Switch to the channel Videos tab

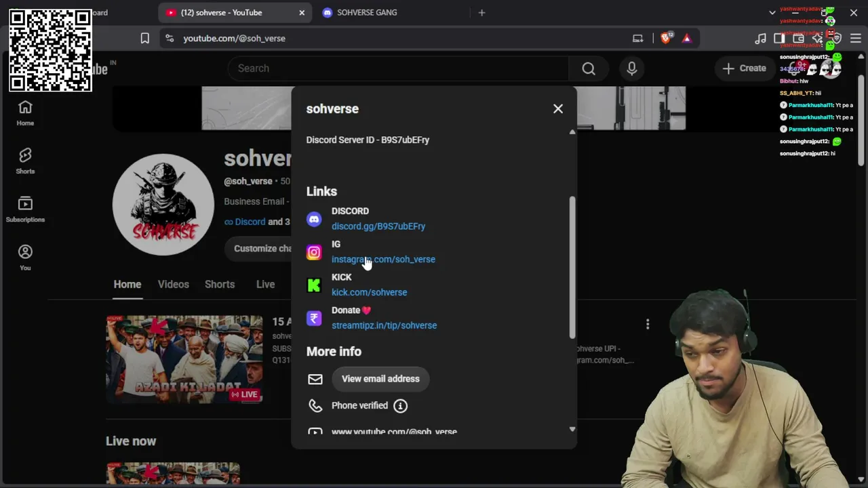click(174, 285)
